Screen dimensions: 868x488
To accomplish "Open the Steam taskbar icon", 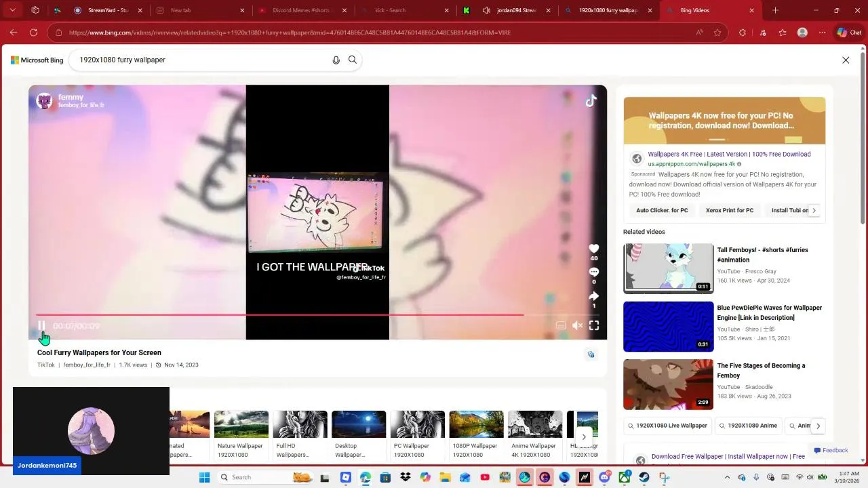I will (644, 477).
